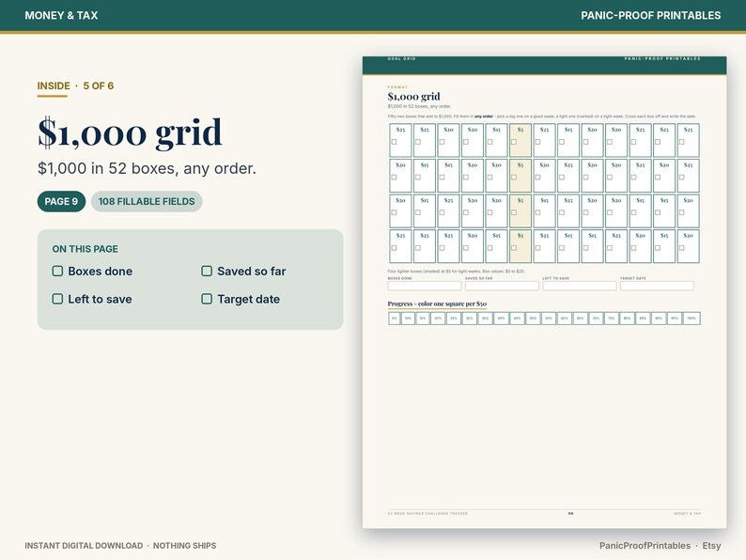746x560 pixels.
Task: Click the ON THIS PAGE heading
Action: tap(85, 249)
